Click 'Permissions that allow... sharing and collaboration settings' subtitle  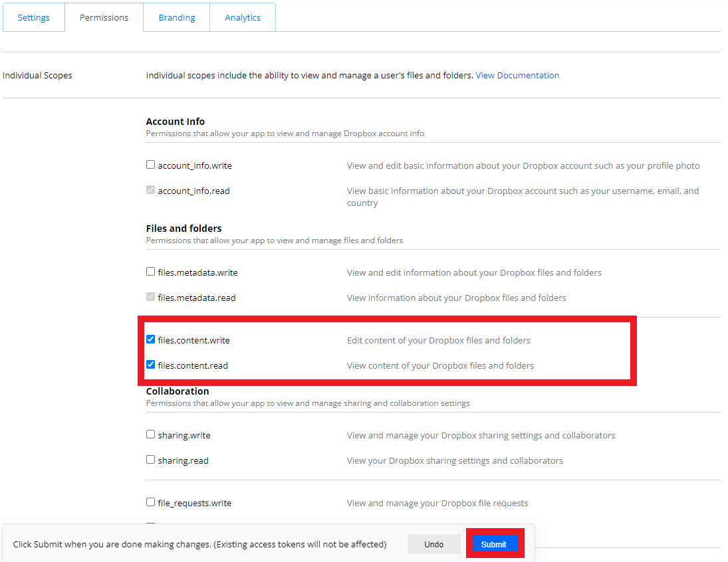point(308,403)
